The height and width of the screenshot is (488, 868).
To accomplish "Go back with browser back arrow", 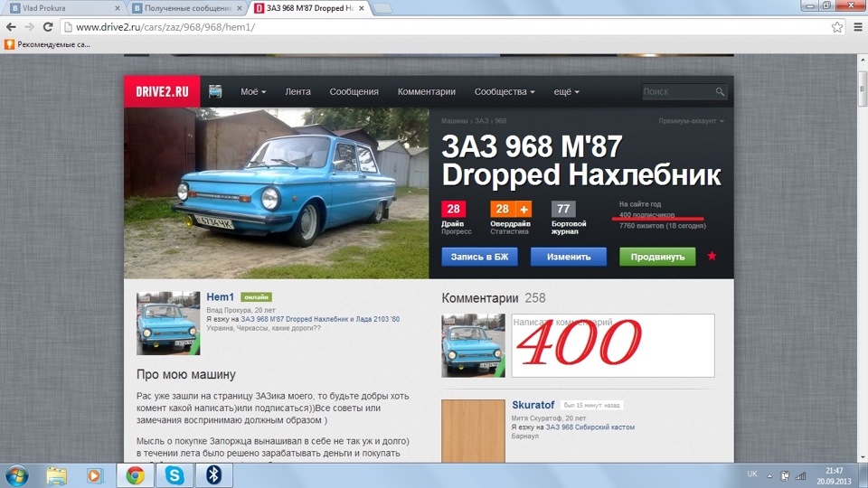I will click(x=11, y=26).
